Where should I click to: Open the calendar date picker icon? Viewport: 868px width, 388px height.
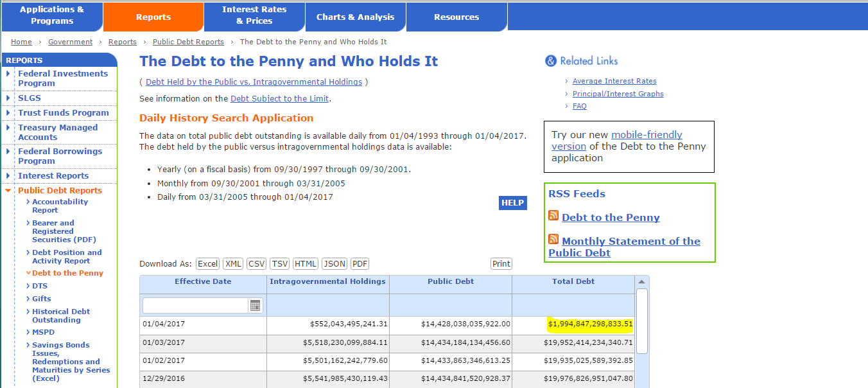pos(256,306)
